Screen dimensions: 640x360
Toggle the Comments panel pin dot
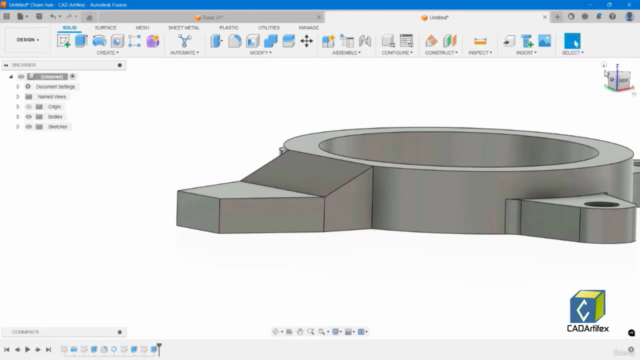pyautogui.click(x=120, y=332)
